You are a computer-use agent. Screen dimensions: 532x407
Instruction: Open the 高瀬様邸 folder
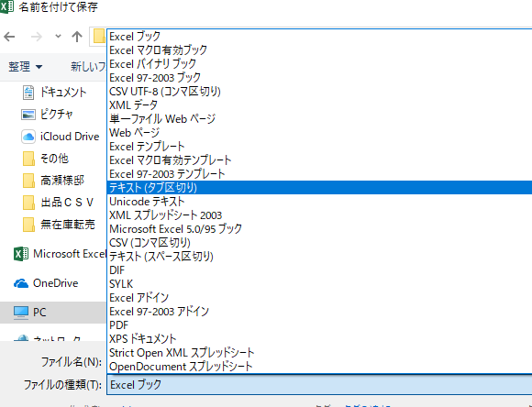point(62,181)
